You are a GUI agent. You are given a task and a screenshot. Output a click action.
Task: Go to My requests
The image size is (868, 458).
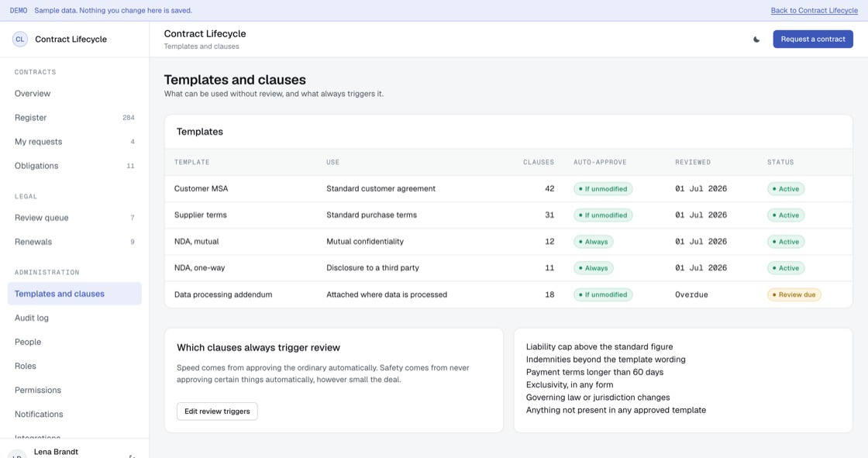74,142
